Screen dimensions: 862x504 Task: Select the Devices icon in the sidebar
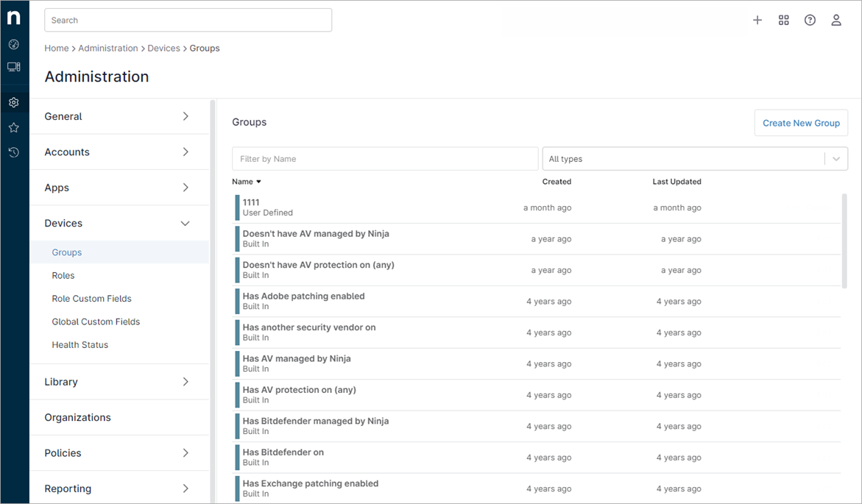14,66
